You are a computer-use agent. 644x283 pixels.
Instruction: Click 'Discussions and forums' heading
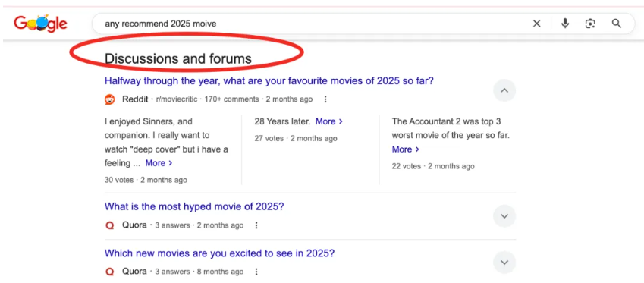178,58
